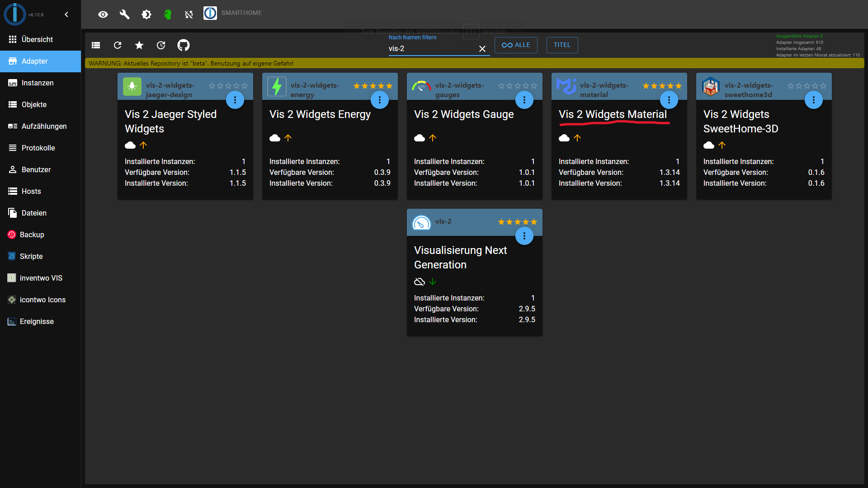Open the vis-2-widgets-energy card three-dot menu
This screenshot has width=868, height=488.
tap(380, 100)
